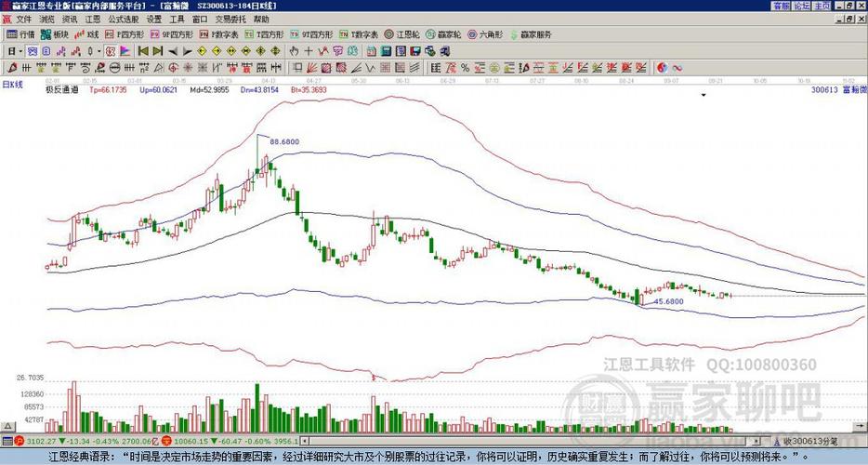Open the 六角形 tool
Image resolution: width=868 pixels, height=465 pixels.
(485, 34)
